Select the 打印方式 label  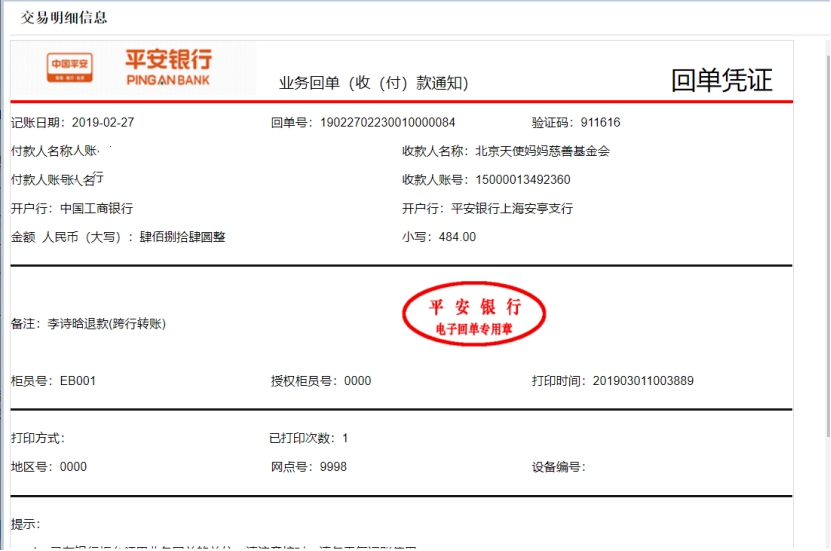(x=38, y=438)
